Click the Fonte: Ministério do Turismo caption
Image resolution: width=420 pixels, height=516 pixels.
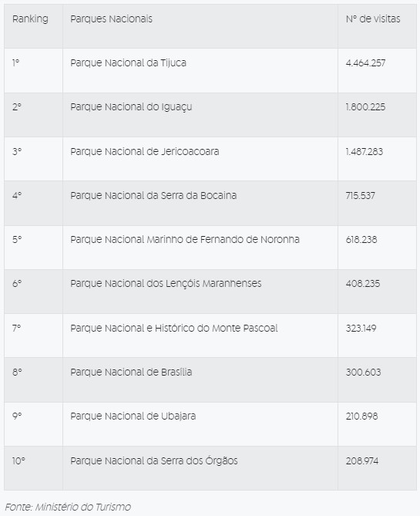pos(68,507)
